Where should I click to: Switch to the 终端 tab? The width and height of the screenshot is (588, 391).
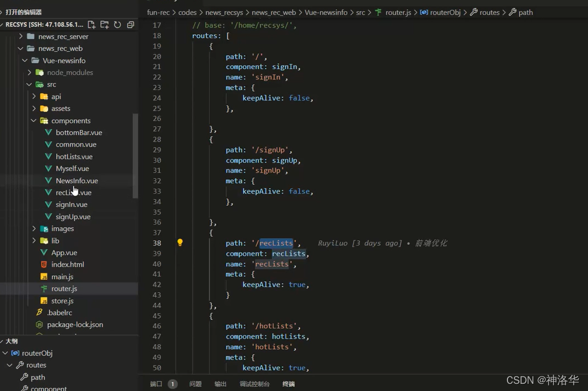(288, 384)
